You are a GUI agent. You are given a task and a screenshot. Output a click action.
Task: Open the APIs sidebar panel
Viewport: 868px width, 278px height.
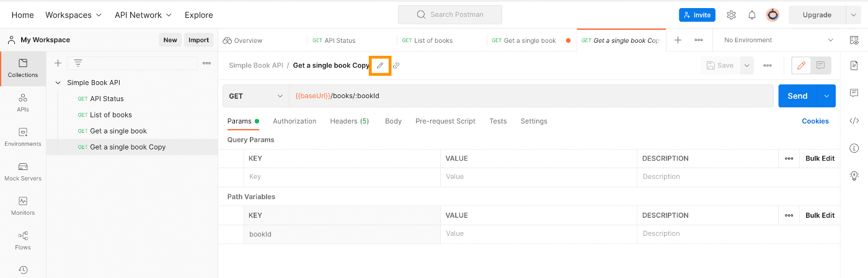point(23,103)
